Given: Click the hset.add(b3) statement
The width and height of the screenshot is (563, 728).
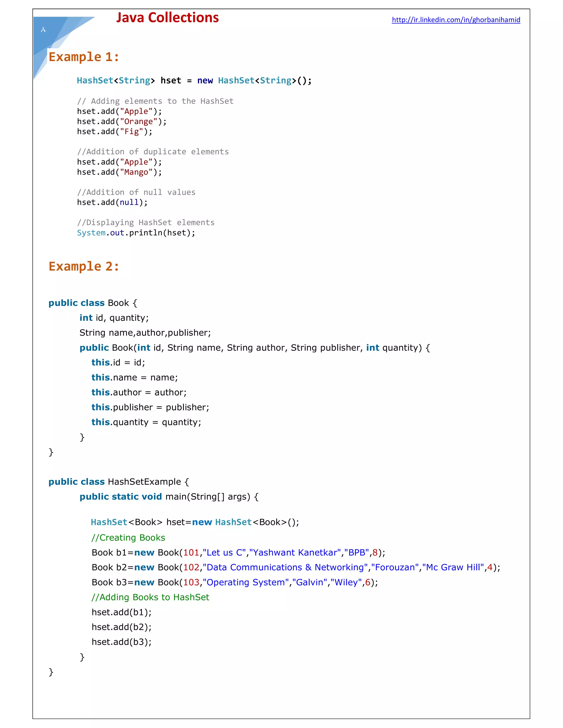Looking at the screenshot, I should [x=122, y=642].
